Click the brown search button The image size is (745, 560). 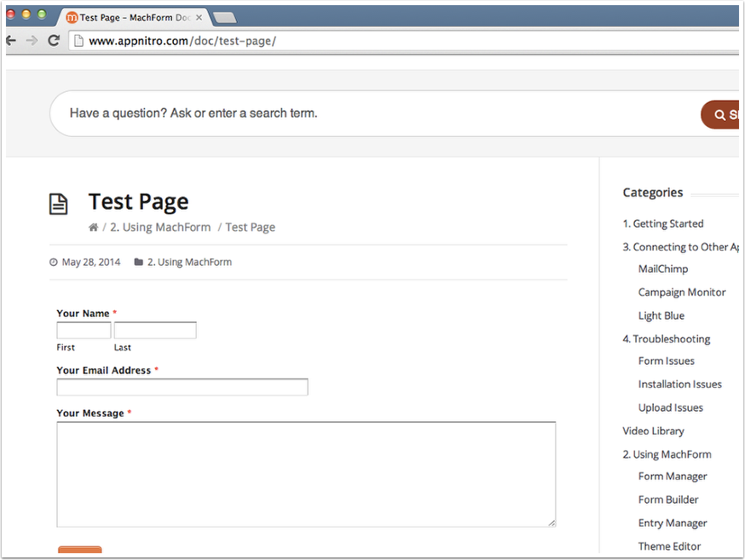coord(720,114)
